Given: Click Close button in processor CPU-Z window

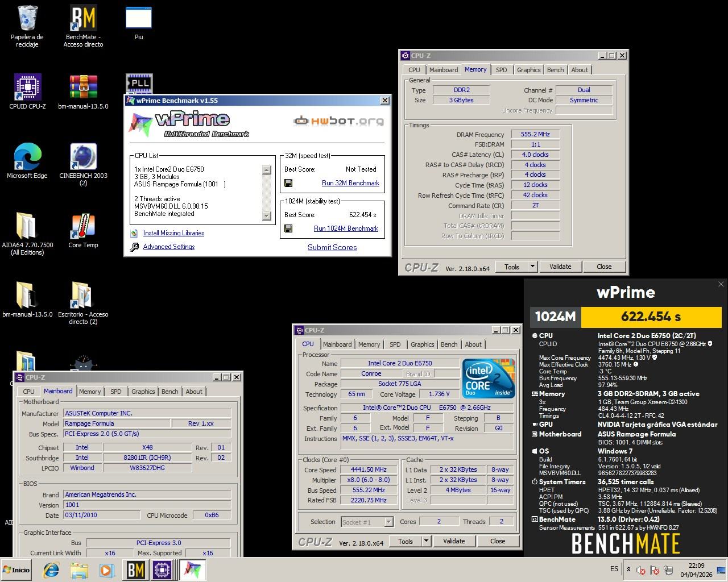Looking at the screenshot, I should pyautogui.click(x=498, y=541).
